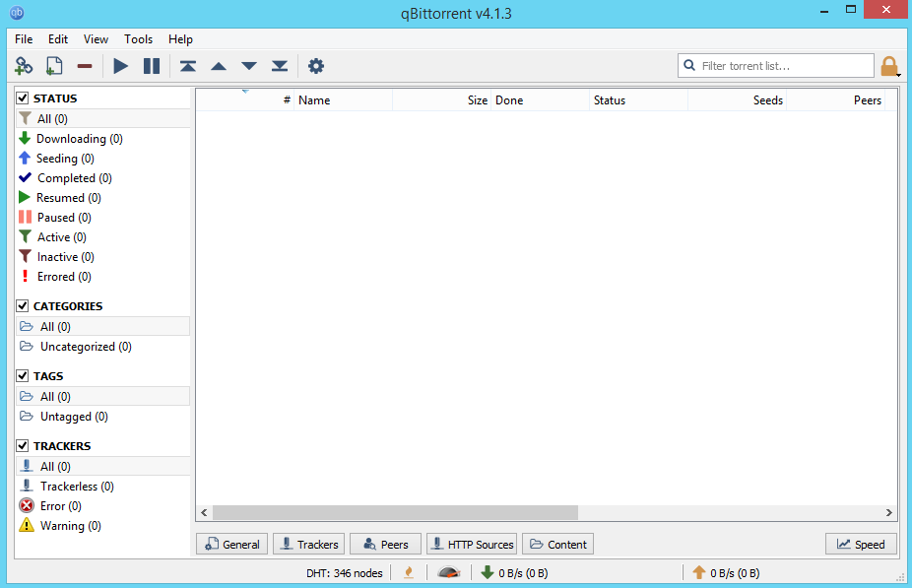Filter by Completed (0)
The height and width of the screenshot is (588, 912).
click(x=103, y=178)
